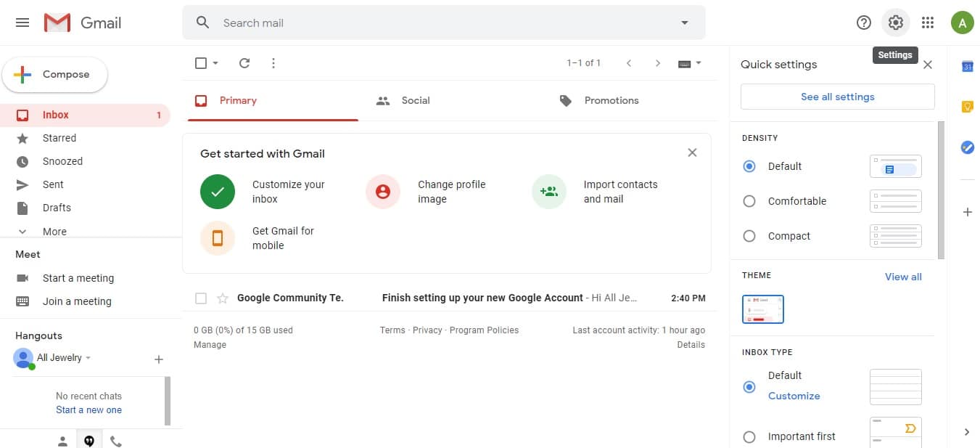
Task: Switch to the Primary tab
Action: pyautogui.click(x=273, y=101)
